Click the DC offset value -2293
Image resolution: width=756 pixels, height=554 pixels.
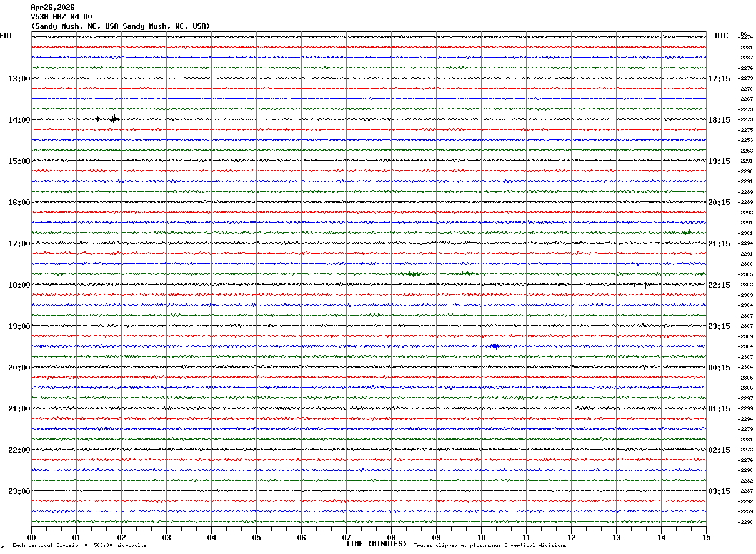pos(746,213)
